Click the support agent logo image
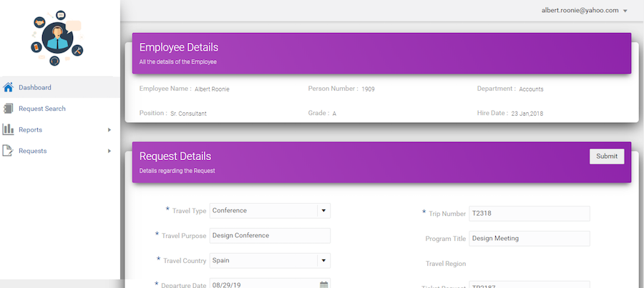Image resolution: width=644 pixels, height=288 pixels. 57,39
